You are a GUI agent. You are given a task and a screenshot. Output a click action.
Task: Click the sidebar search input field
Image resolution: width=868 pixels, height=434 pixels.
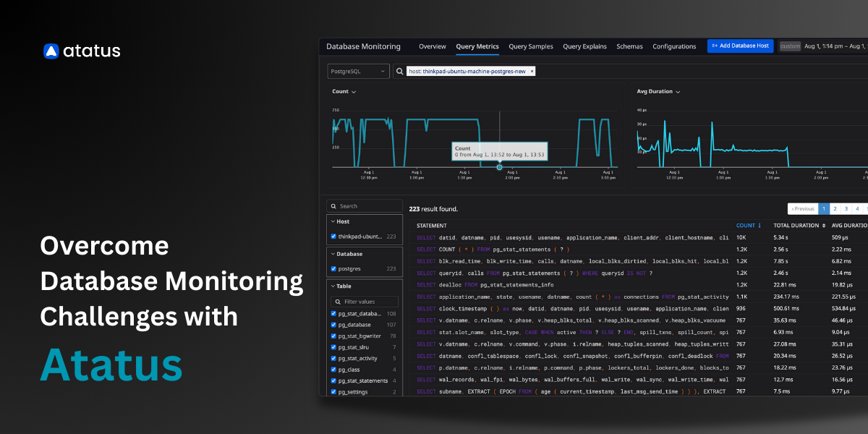[365, 206]
